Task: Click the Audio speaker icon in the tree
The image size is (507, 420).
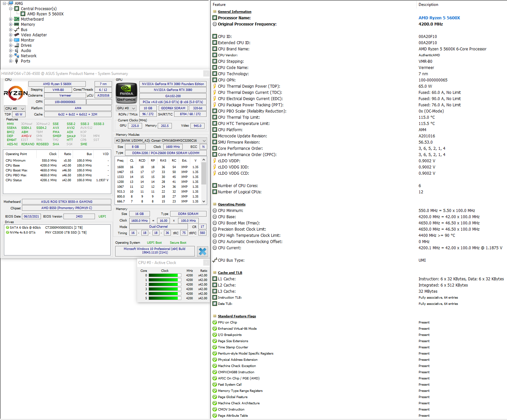Action: [17, 51]
